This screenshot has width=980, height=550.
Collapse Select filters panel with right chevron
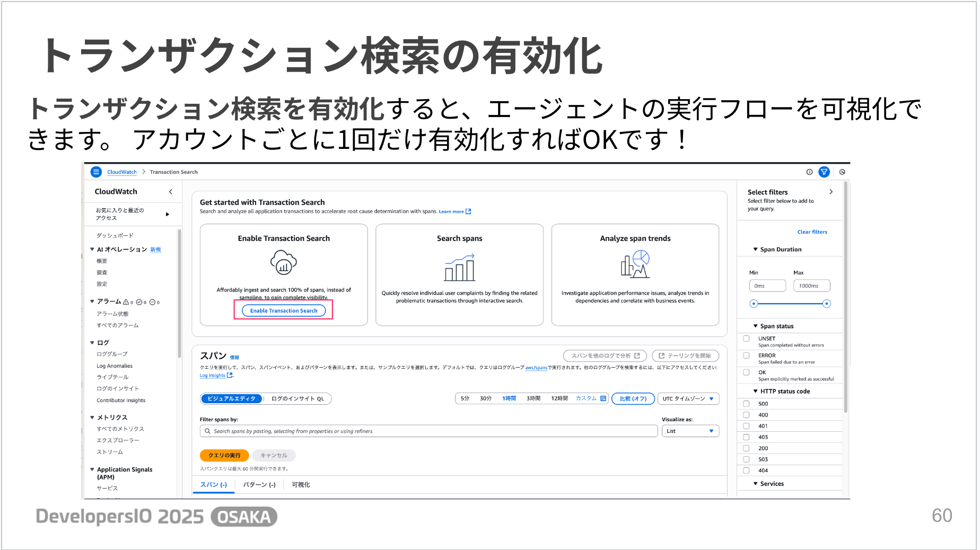[831, 192]
